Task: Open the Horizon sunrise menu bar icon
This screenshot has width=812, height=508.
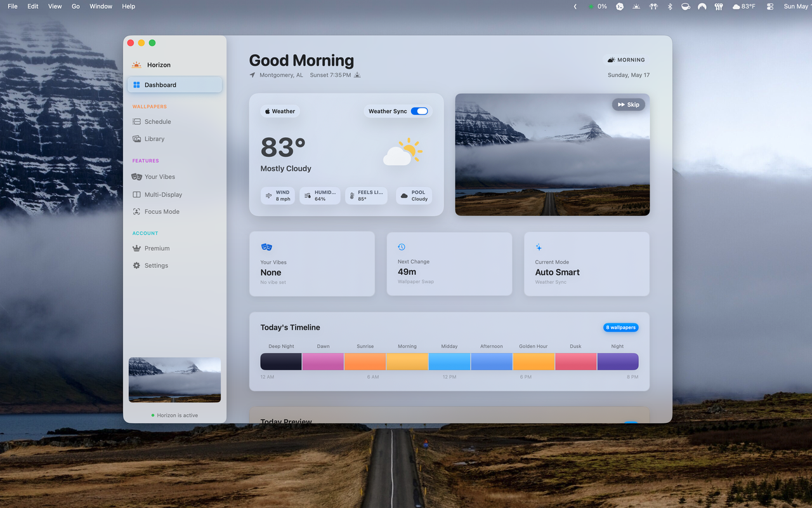Action: pos(636,6)
